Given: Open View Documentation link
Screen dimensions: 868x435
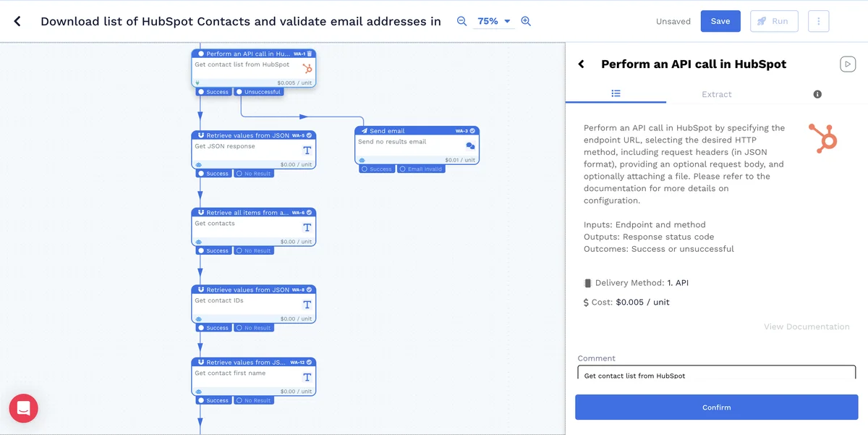Looking at the screenshot, I should point(807,326).
